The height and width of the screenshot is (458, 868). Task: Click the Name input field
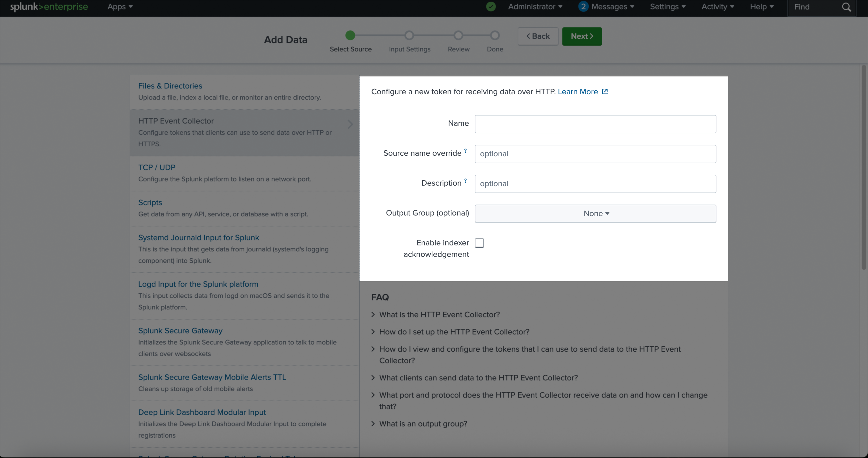pyautogui.click(x=595, y=124)
